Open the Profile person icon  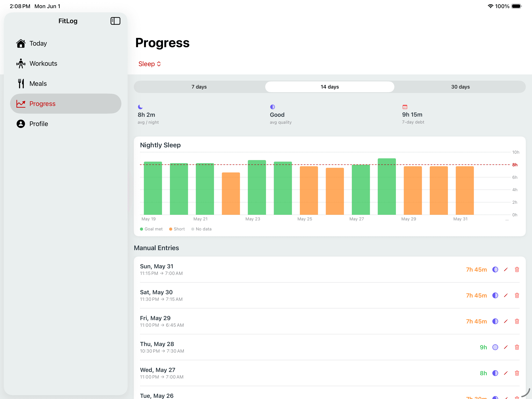point(21,124)
